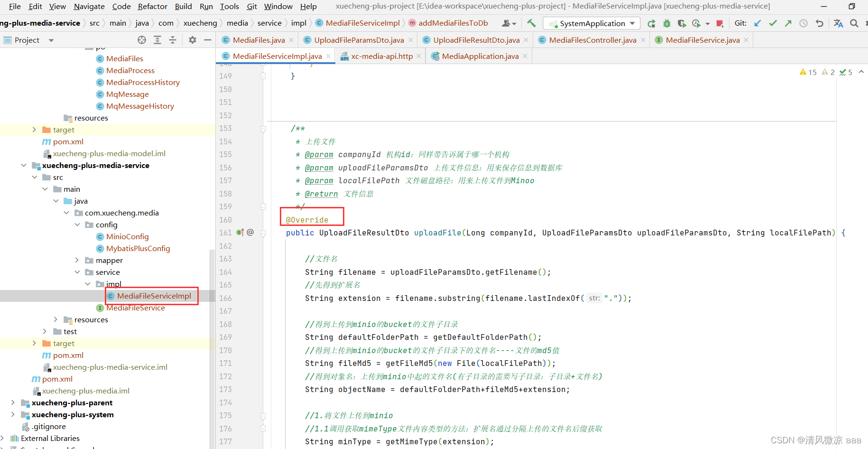868x449 pixels.
Task: Expand all nodes in Project panel
Action: coord(157,40)
